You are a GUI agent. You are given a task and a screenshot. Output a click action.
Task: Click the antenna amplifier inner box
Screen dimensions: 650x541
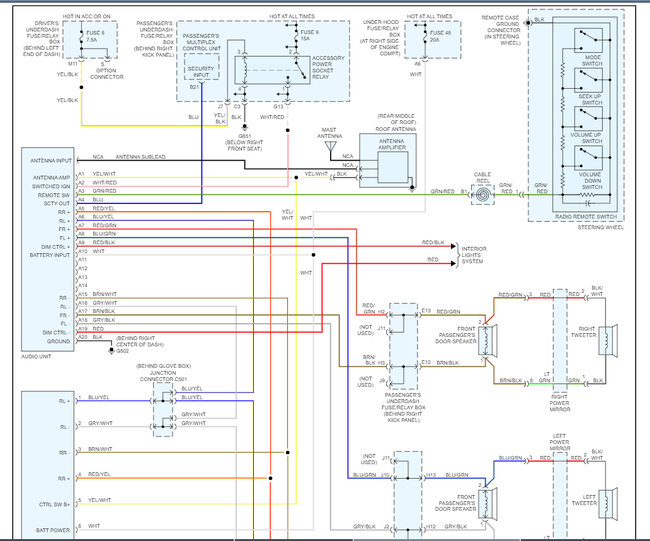tap(393, 167)
